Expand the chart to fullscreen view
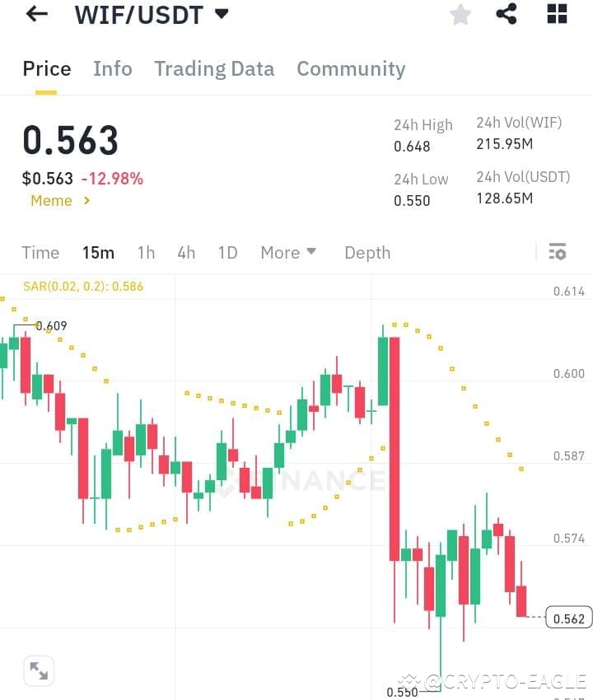The width and height of the screenshot is (593, 700). tap(39, 670)
